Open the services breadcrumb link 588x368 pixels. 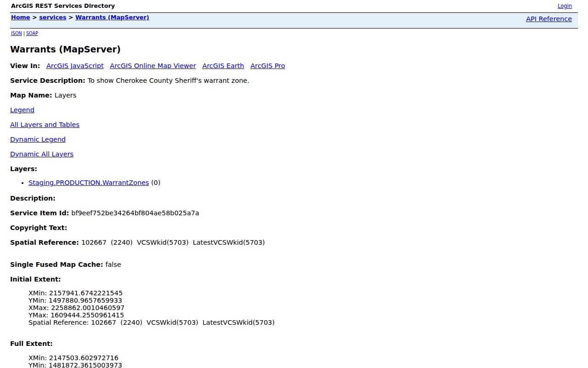53,17
